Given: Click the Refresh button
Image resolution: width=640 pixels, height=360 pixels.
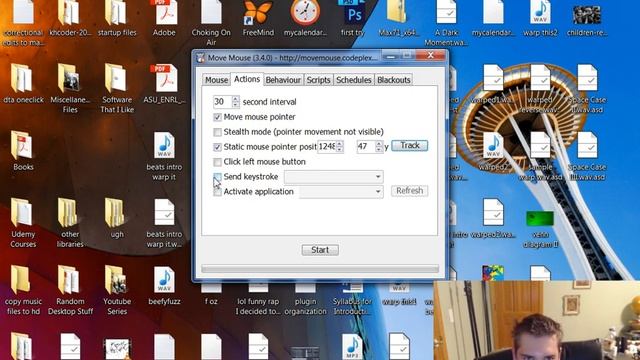Looking at the screenshot, I should 409,191.
